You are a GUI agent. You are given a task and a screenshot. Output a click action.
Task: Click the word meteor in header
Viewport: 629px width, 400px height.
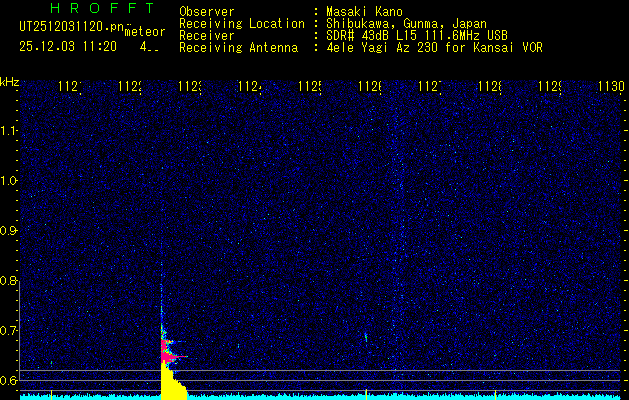tap(145, 33)
